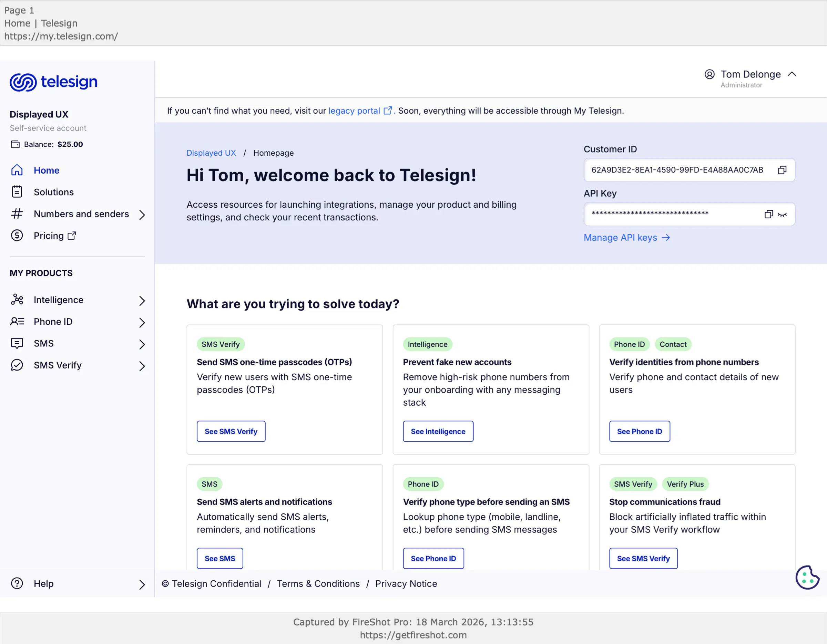
Task: Open Pricing via the dollar icon
Action: pos(17,235)
